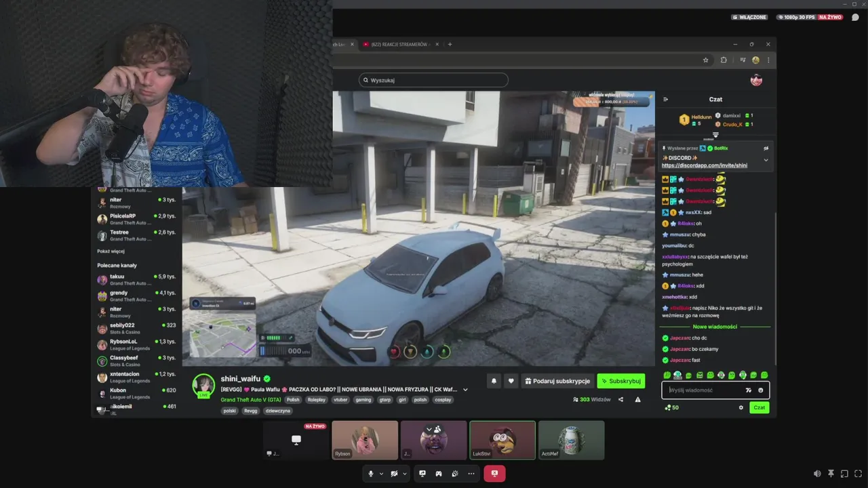Click the pin icon in bottom-right corner
Viewport: 868px width, 488px height.
[831, 474]
